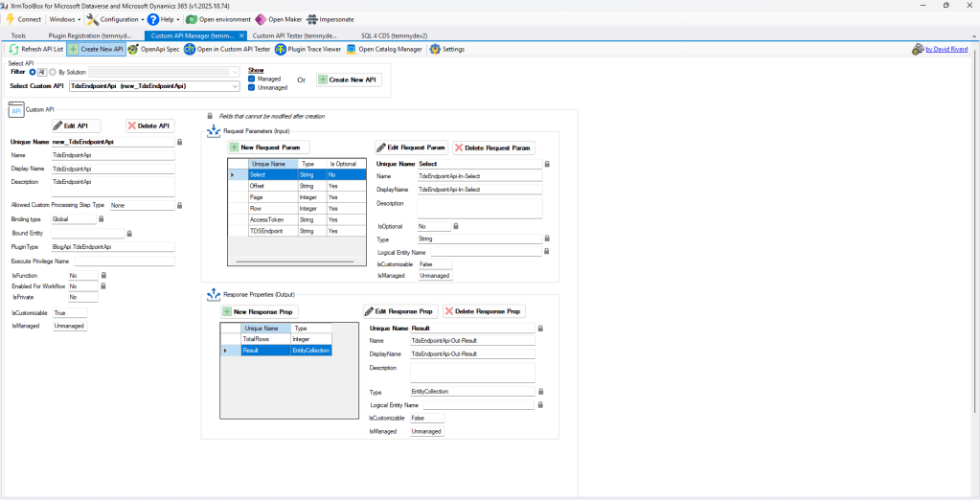The height and width of the screenshot is (500, 980).
Task: Toggle the Managed checkbox
Action: pyautogui.click(x=251, y=80)
